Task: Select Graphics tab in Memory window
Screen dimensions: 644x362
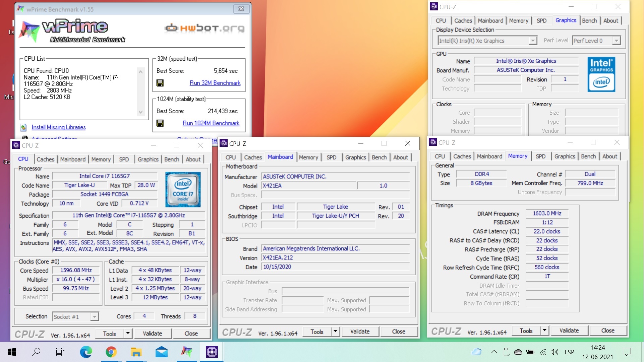Action: [565, 156]
